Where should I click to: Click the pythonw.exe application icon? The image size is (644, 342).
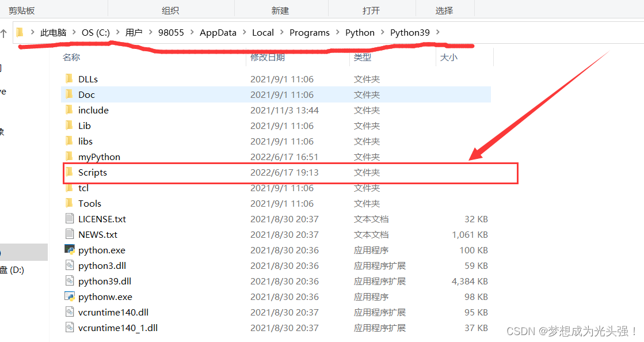tap(70, 297)
